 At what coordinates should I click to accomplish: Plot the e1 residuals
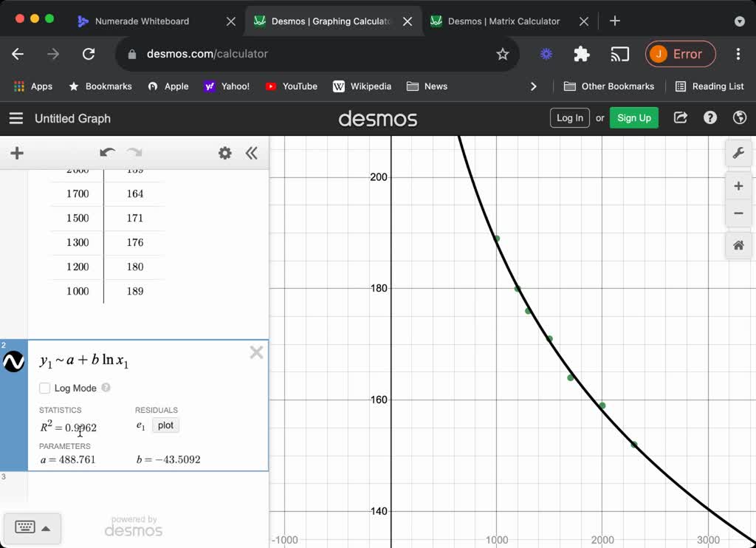tap(165, 425)
